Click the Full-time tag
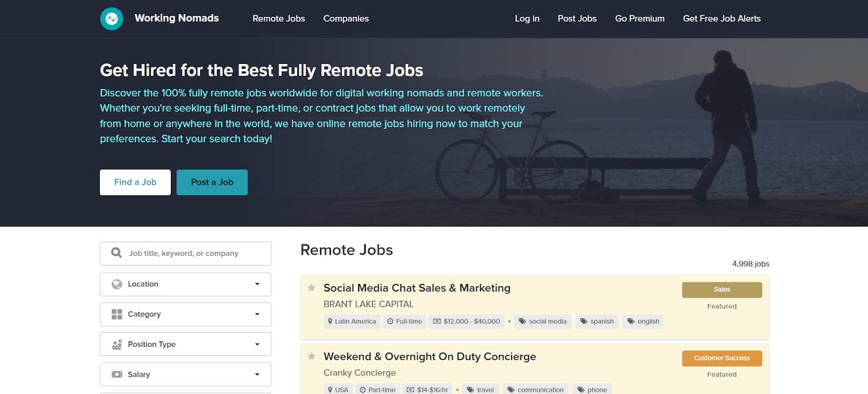Image resolution: width=868 pixels, height=394 pixels. click(x=404, y=321)
